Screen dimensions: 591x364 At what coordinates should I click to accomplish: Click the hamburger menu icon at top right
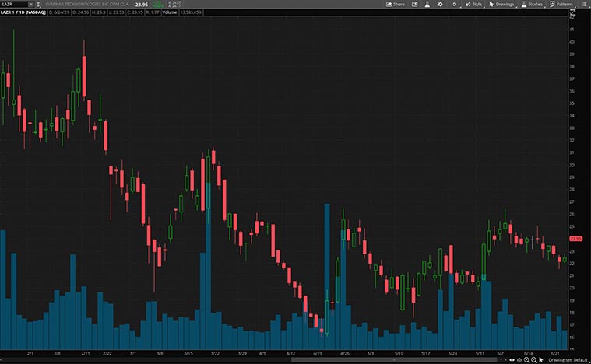click(584, 4)
